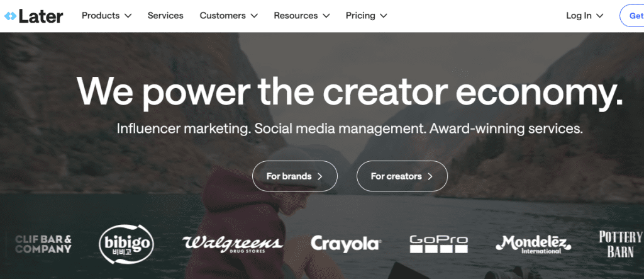Open the Pricing dropdown
This screenshot has height=279, width=644.
[x=366, y=16]
